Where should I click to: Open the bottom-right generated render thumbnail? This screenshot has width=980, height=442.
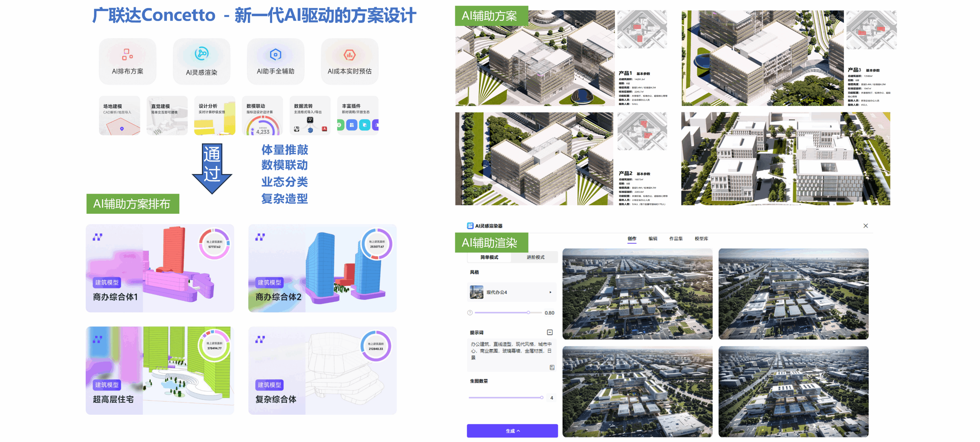pos(793,392)
